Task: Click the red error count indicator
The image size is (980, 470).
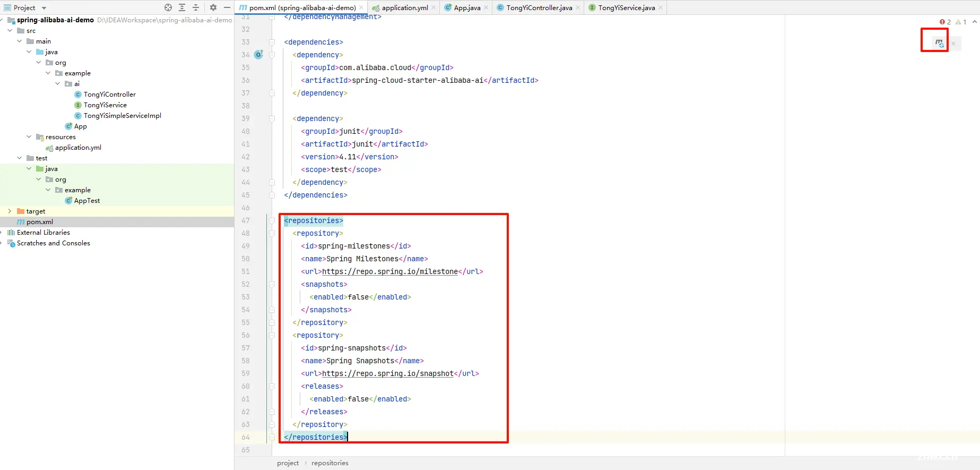Action: [x=945, y=22]
